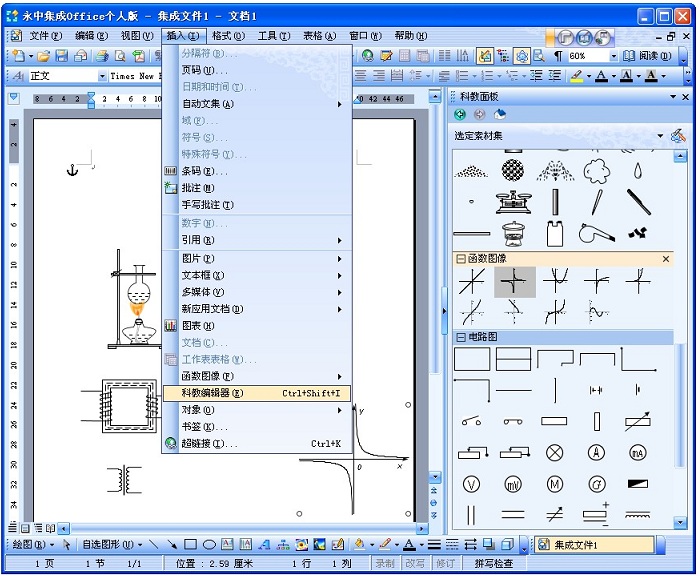This screenshot has width=700, height=576.
Task: Open the 文件 menu
Action: (46, 36)
